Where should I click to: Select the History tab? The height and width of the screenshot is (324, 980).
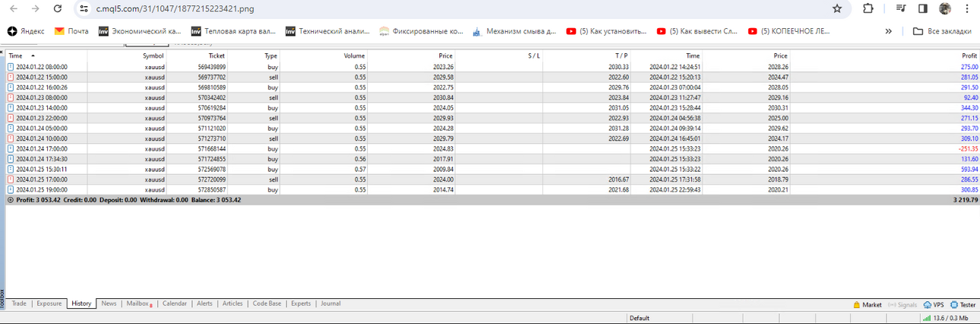pos(81,303)
